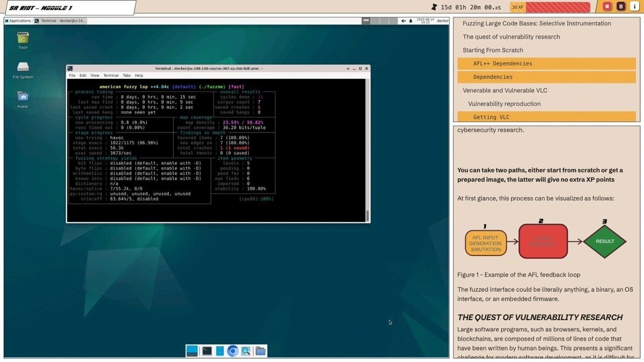Image resolution: width=644 pixels, height=362 pixels.
Task: Select the highlighted Dependencies item
Action: 546,77
